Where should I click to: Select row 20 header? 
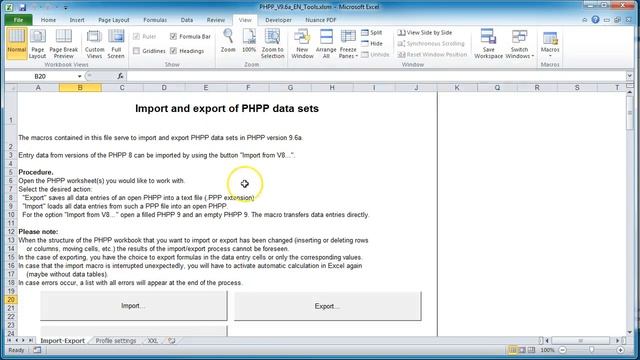click(x=11, y=299)
